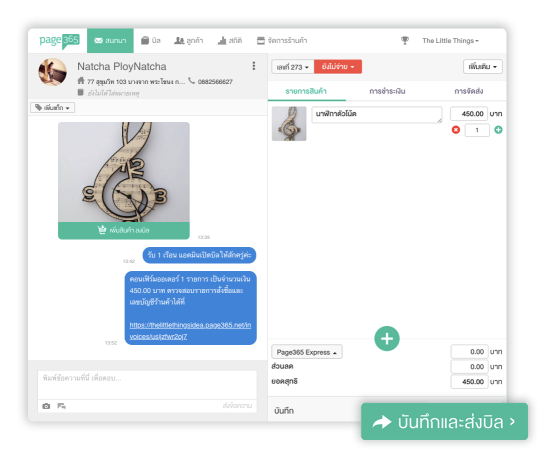Click the product name field นาฬิกาตัวโน้ต
This screenshot has height=450, width=539.
(377, 114)
